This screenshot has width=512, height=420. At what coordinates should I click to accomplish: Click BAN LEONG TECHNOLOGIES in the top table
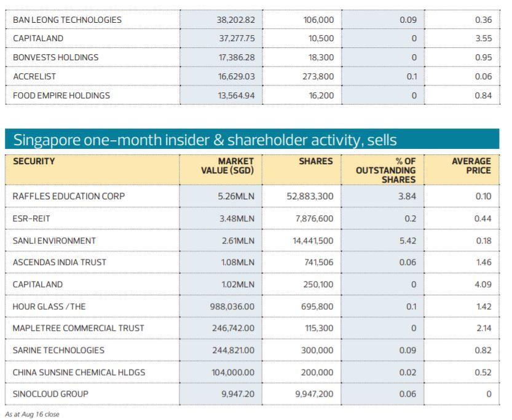[x=67, y=20]
